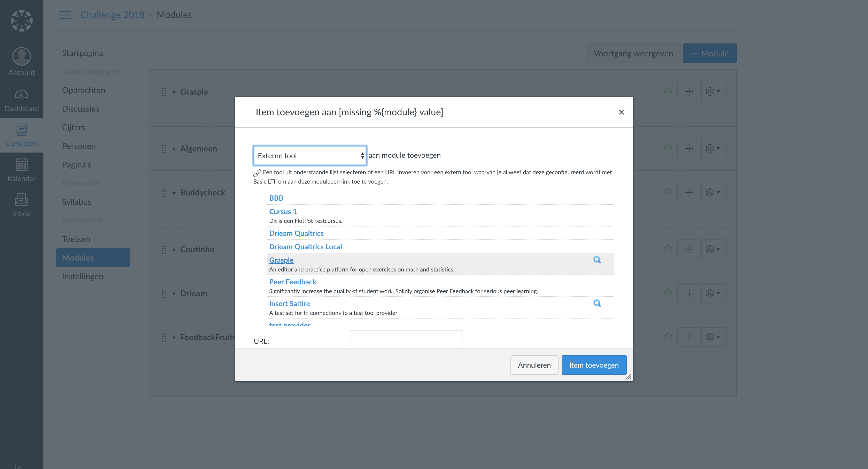Image resolution: width=868 pixels, height=469 pixels.
Task: Open gear settings dropdown for Buddycheck module
Action: [x=713, y=192]
